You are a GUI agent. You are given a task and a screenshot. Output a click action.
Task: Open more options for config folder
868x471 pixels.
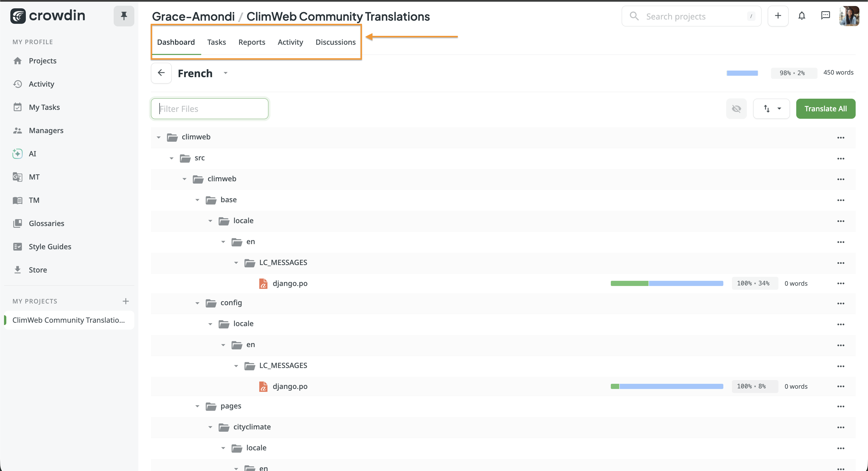coord(841,303)
